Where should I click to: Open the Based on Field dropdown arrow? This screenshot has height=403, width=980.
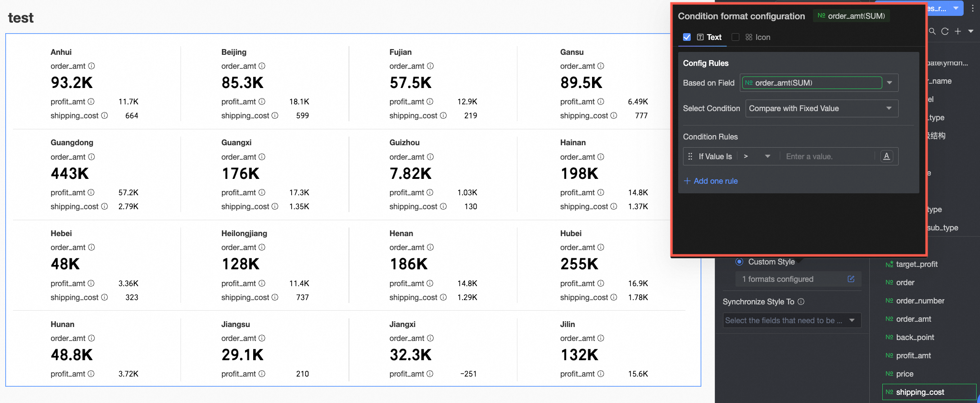click(x=890, y=83)
